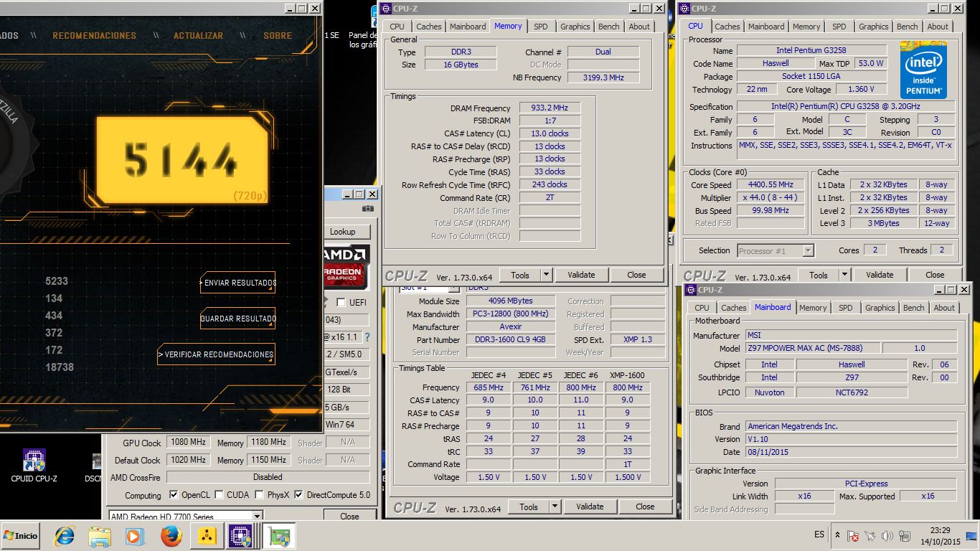This screenshot has height=551, width=980.
Task: Click the ES language indicator
Action: pos(819,534)
